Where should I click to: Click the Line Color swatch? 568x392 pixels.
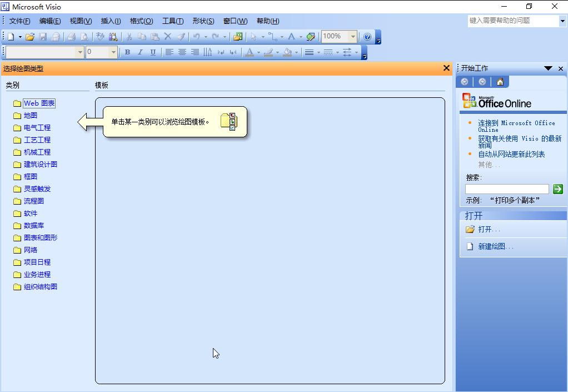pyautogui.click(x=268, y=52)
